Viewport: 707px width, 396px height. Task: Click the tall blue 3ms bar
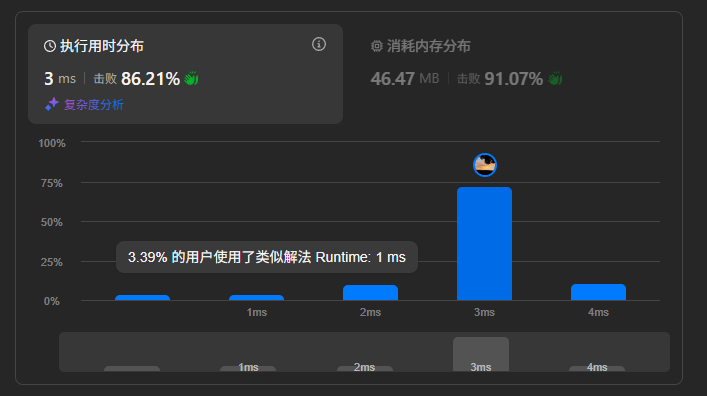[x=484, y=244]
